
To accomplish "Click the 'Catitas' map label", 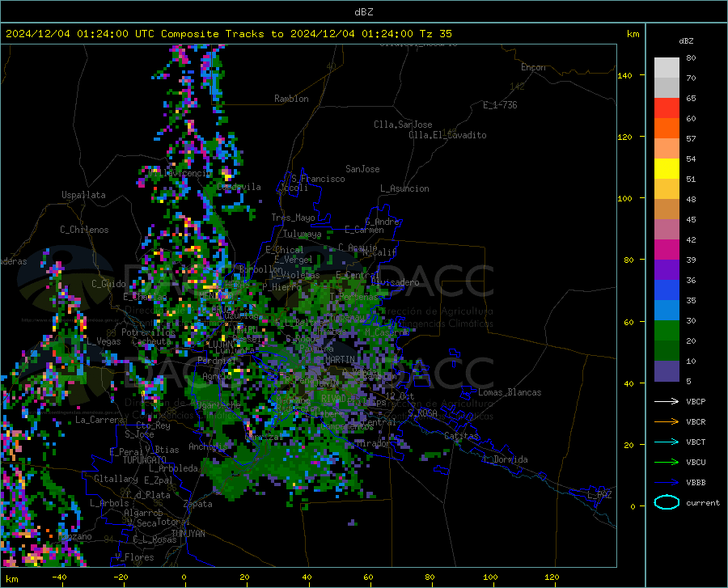I will (x=461, y=436).
